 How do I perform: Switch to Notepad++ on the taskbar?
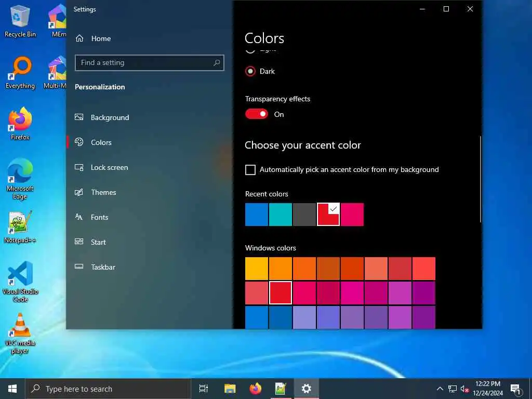(281, 389)
